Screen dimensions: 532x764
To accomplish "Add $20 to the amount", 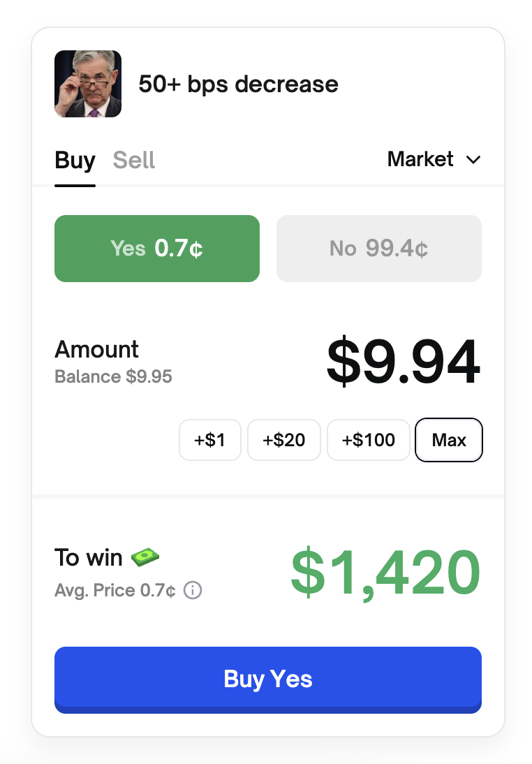I will coord(284,440).
